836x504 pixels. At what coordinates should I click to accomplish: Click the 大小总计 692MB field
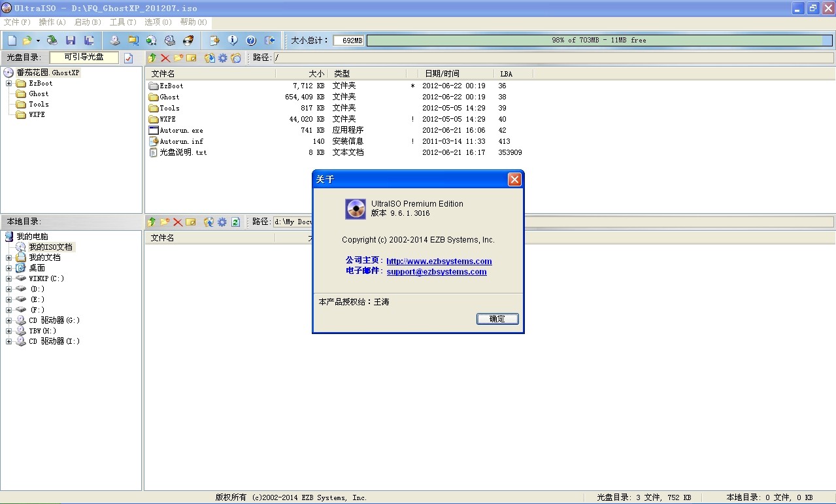tap(348, 41)
